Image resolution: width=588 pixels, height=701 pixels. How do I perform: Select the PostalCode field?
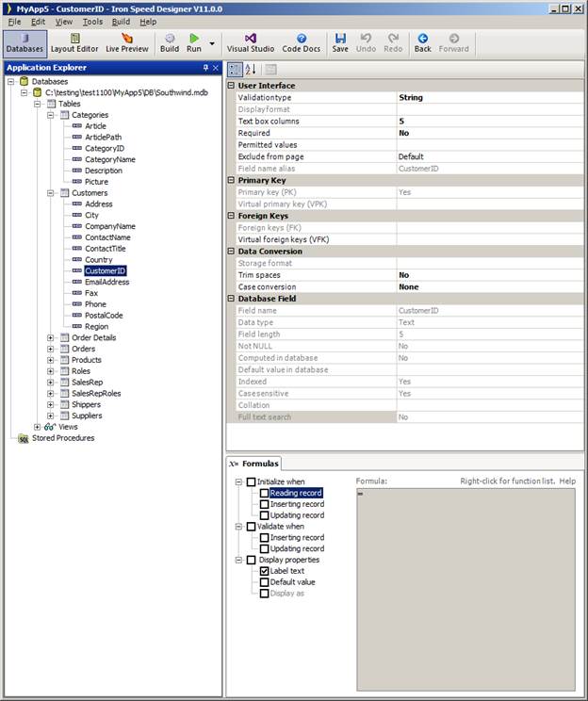pos(104,316)
